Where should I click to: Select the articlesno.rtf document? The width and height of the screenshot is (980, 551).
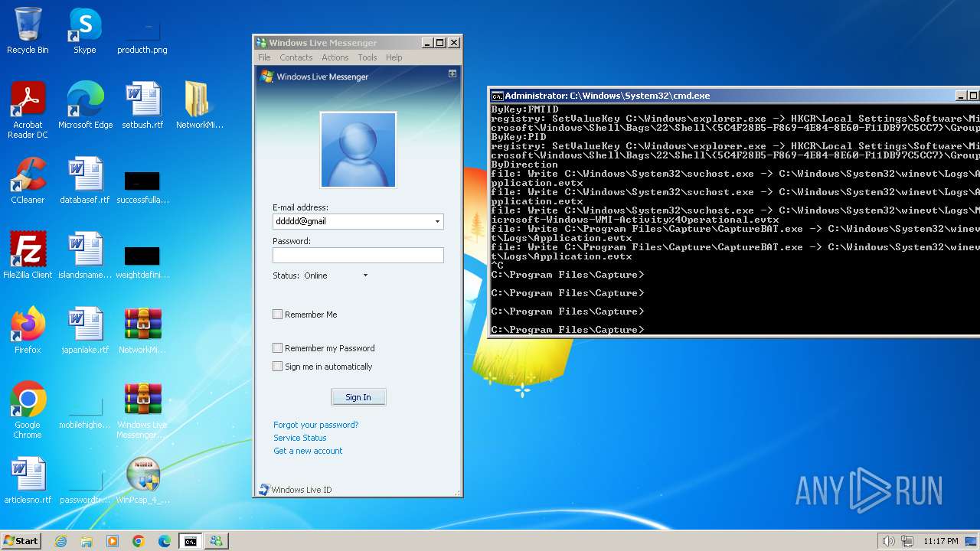tap(28, 481)
